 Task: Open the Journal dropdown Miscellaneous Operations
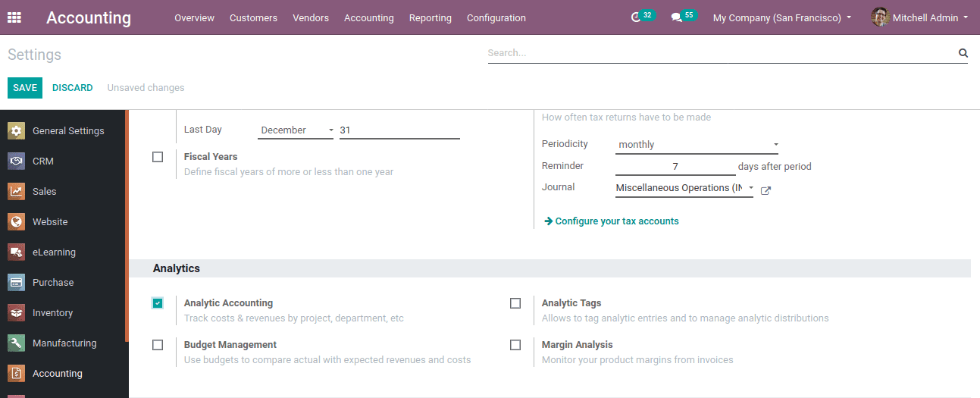684,188
